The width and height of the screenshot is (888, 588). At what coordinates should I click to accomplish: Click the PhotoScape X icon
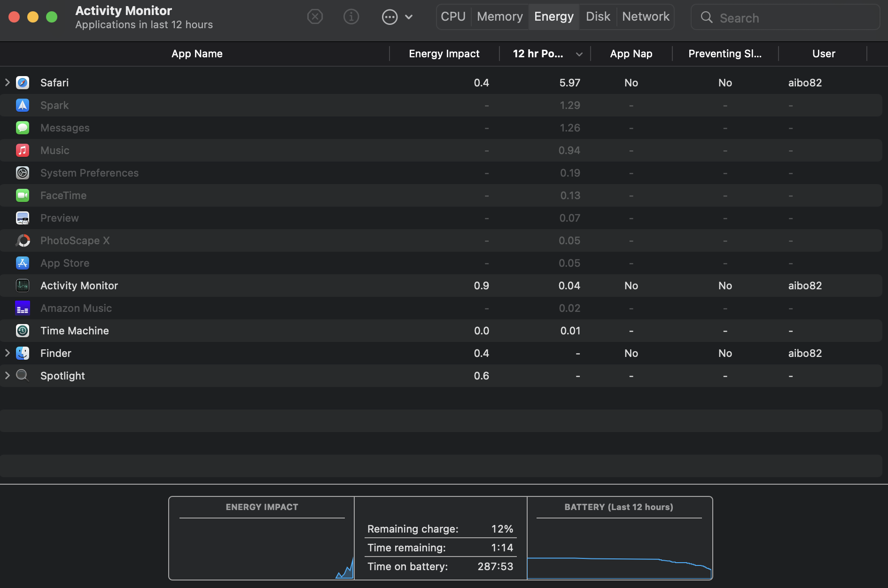tap(23, 240)
